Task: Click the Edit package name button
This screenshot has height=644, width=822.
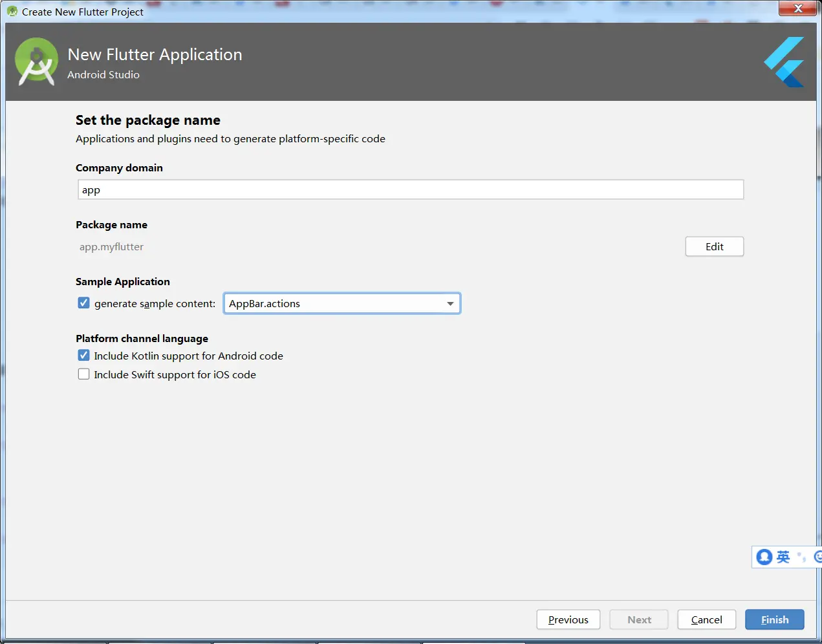Action: 714,246
